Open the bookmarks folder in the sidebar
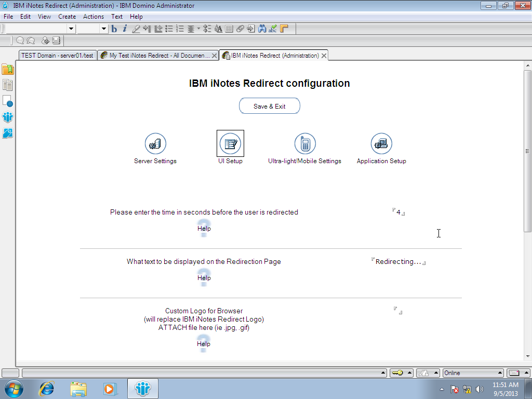This screenshot has height=399, width=532. (8, 69)
